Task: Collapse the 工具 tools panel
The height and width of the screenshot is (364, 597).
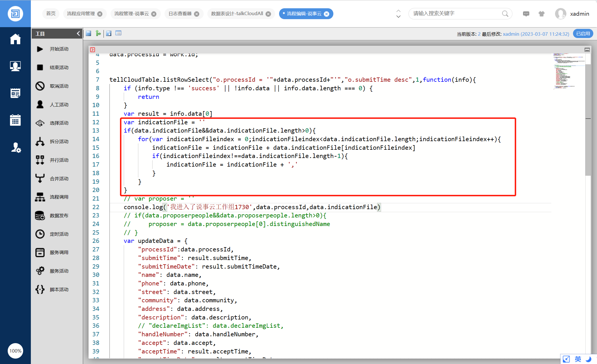Action: (x=78, y=34)
